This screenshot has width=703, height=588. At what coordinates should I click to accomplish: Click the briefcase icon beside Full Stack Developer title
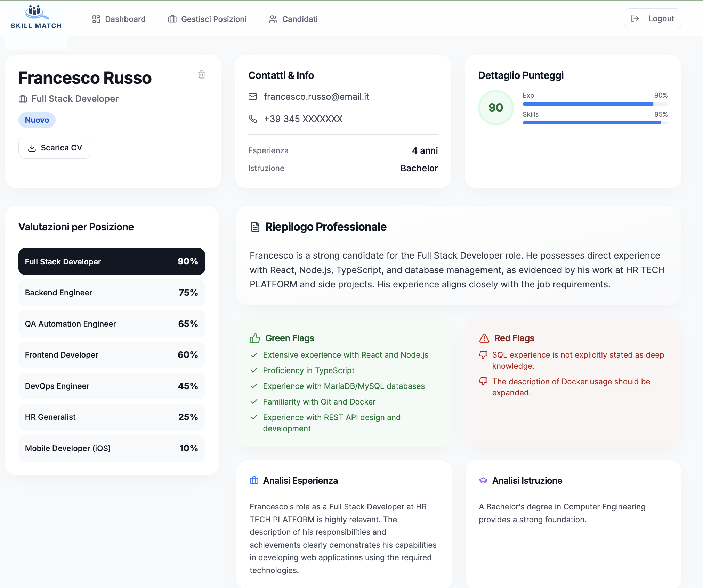point(23,99)
